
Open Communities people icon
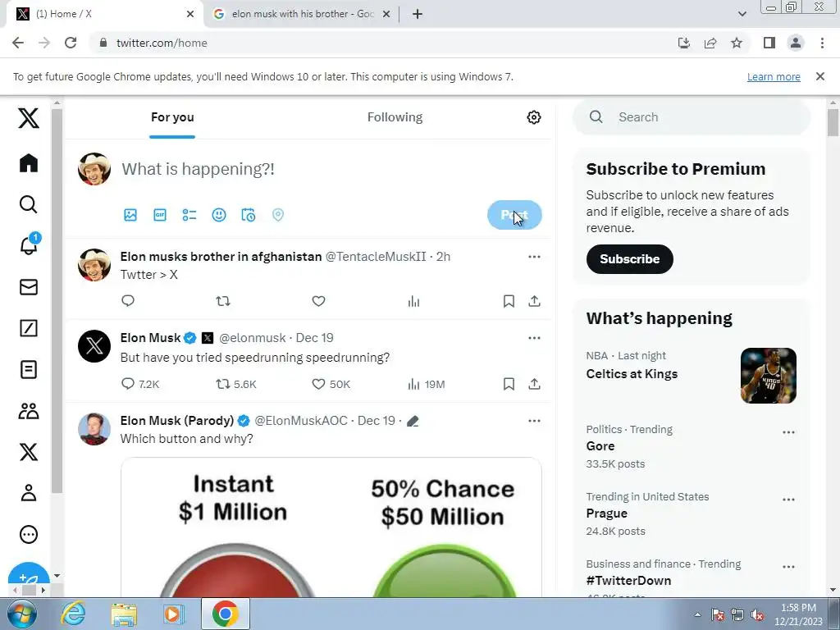coord(29,411)
